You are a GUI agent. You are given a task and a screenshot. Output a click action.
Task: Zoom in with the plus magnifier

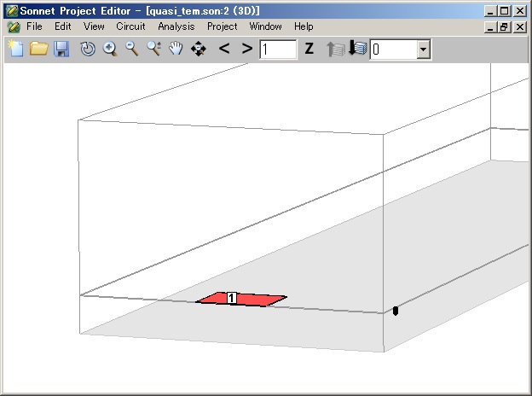coord(110,49)
